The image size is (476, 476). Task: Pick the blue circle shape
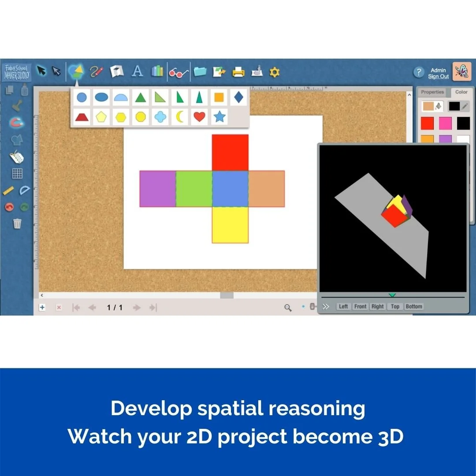coord(82,97)
